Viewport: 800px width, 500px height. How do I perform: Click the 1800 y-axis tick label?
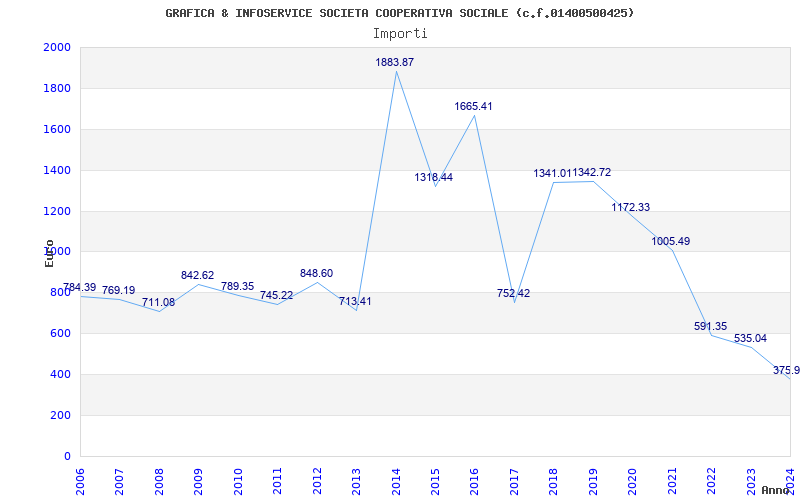(x=57, y=88)
